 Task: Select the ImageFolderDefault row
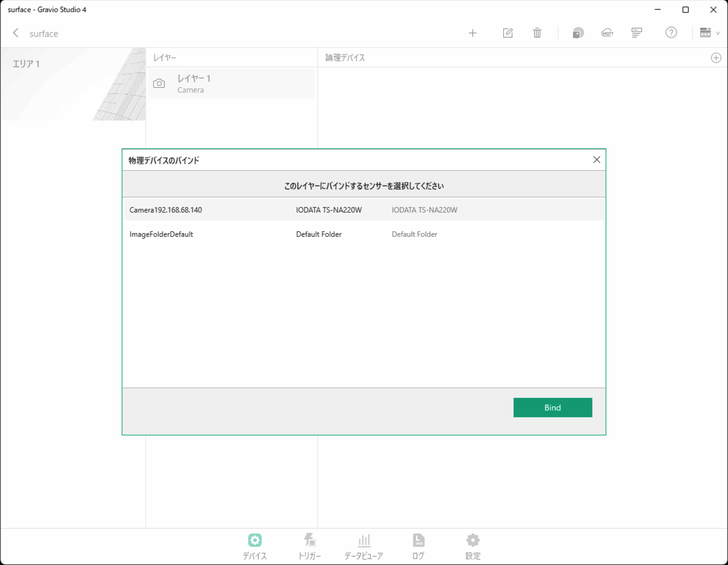click(364, 234)
